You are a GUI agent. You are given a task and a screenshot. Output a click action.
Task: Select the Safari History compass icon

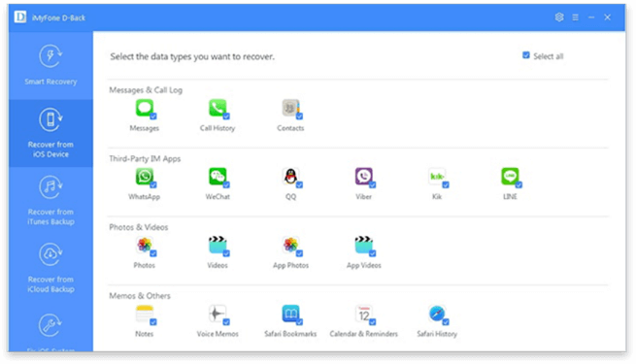click(437, 314)
